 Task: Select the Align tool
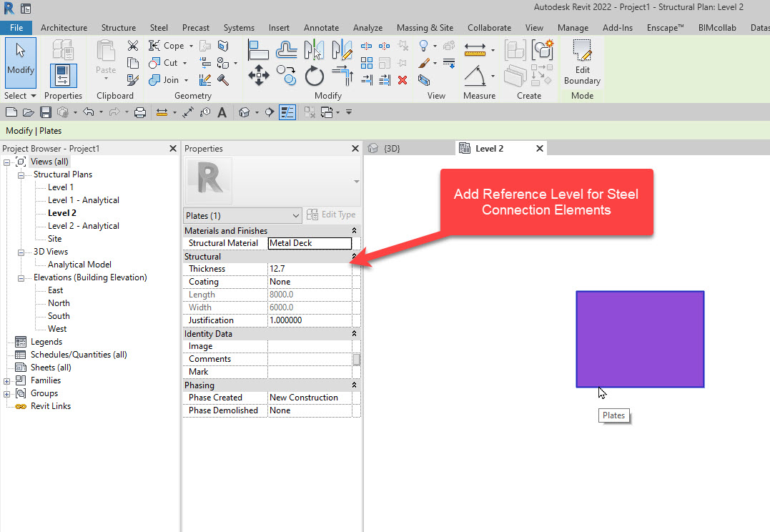(x=258, y=49)
